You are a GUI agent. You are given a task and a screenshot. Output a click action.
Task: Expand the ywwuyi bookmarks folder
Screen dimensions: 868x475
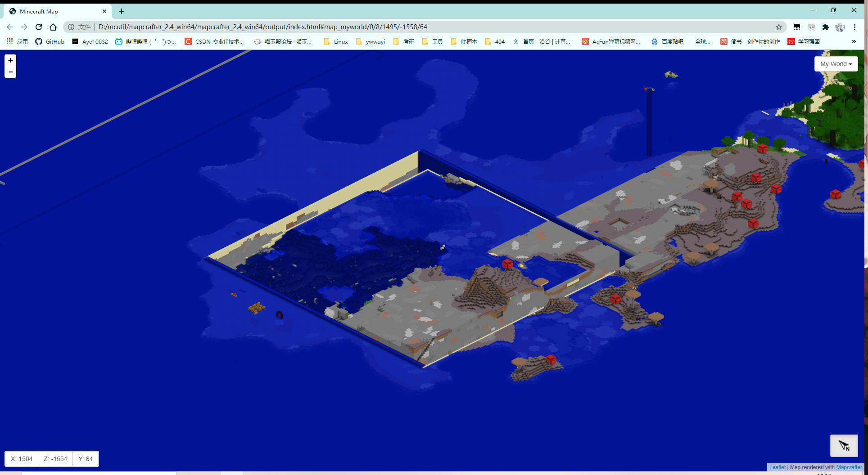click(370, 41)
